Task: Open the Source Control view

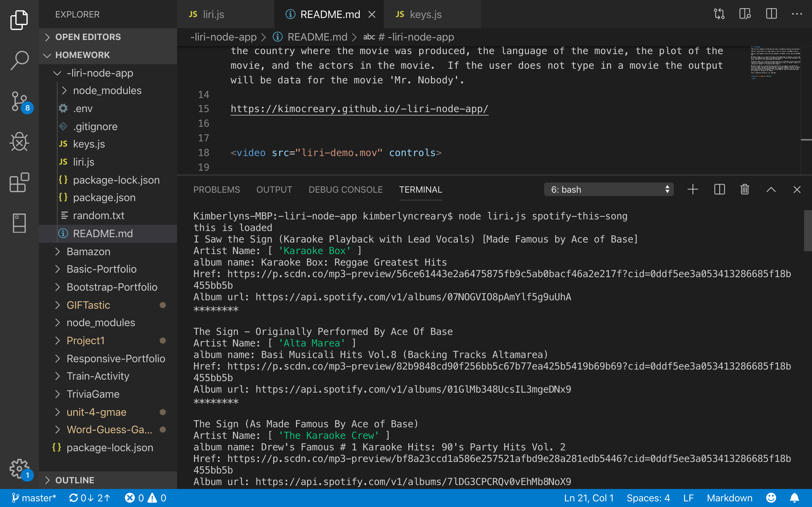Action: point(19,102)
